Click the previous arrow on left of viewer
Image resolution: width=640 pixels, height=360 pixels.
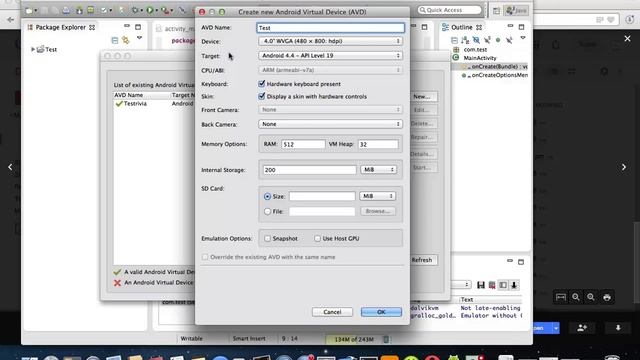[x=10, y=167]
